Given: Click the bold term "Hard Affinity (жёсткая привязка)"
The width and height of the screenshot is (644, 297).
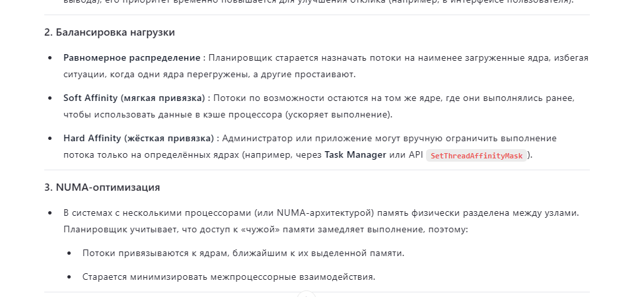Looking at the screenshot, I should (139, 138).
